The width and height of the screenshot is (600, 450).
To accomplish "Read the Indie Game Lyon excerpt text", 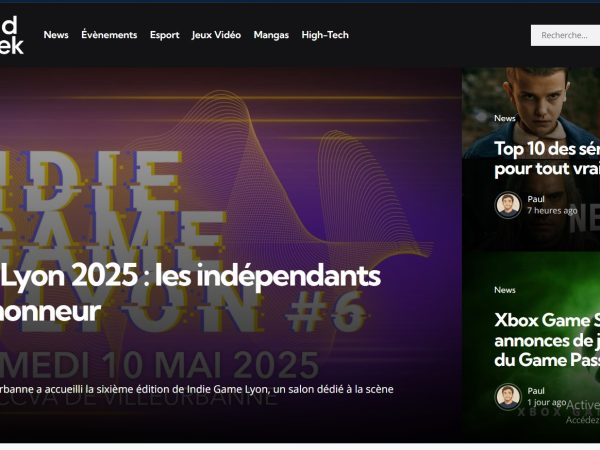I will (x=197, y=390).
